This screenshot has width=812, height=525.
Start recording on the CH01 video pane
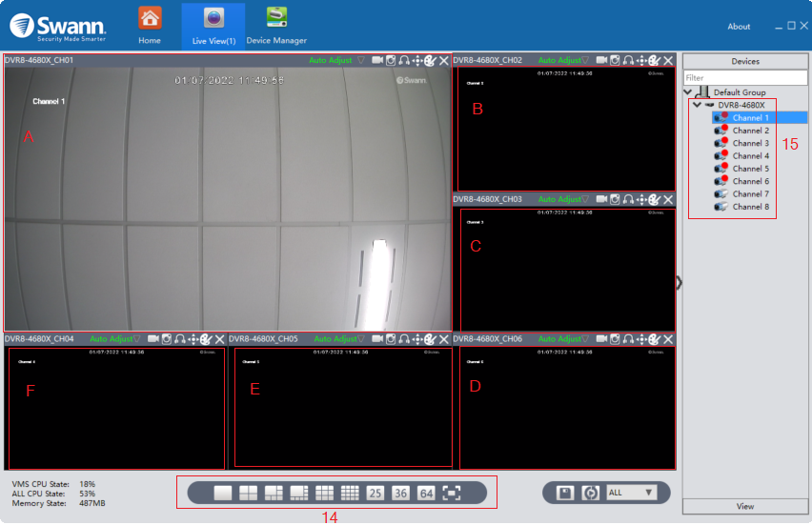377,60
